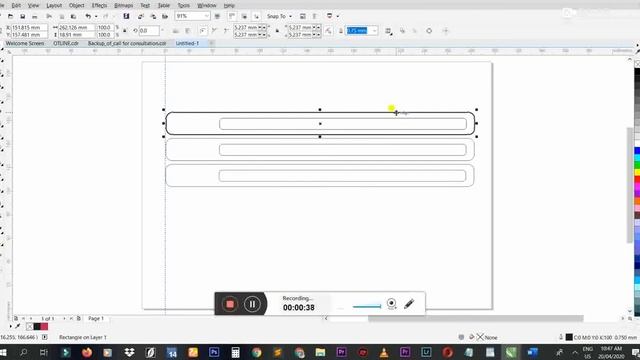The height and width of the screenshot is (360, 640).
Task: Switch to the Backup_of_call for consultation.cdr tab
Action: pos(127,43)
